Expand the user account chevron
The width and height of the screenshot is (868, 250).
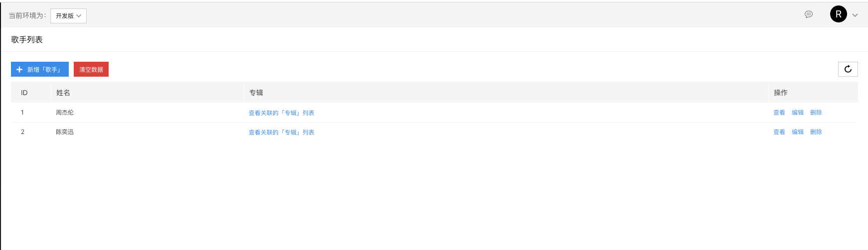coord(855,15)
